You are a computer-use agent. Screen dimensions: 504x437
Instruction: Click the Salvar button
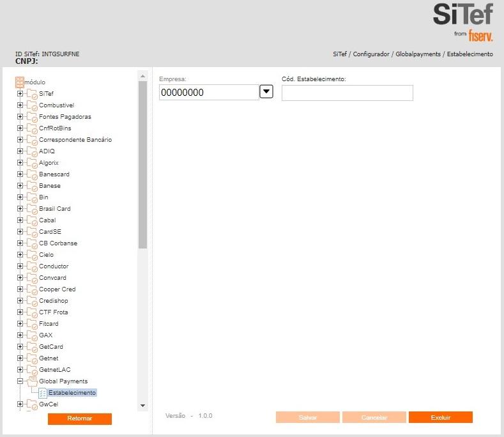(x=308, y=418)
